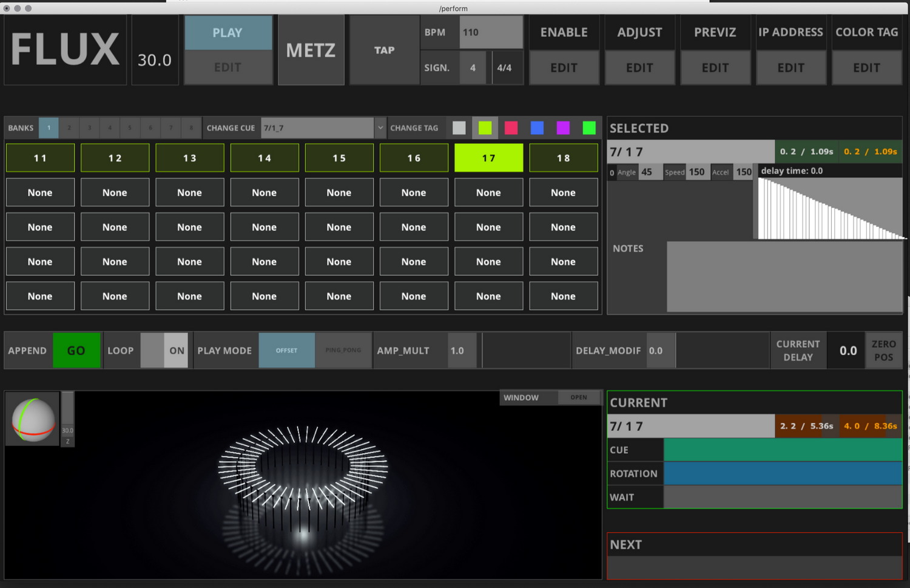Click EDIT under COLOR TAG
Viewport: 910px width, 588px height.
point(867,67)
